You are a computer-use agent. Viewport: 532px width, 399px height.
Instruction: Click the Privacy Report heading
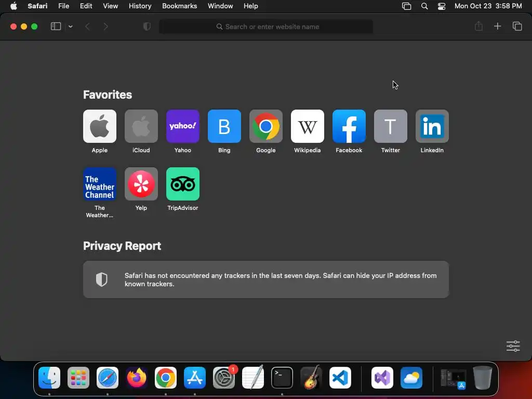tap(122, 246)
